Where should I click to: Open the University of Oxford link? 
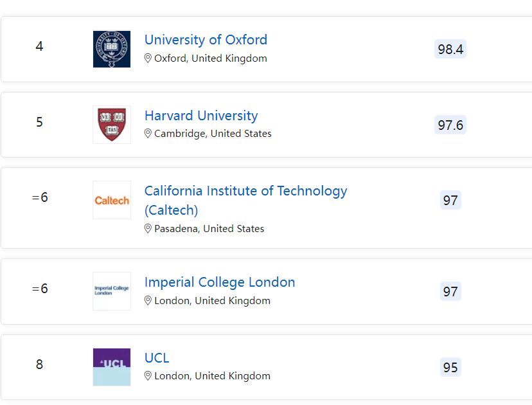[206, 40]
